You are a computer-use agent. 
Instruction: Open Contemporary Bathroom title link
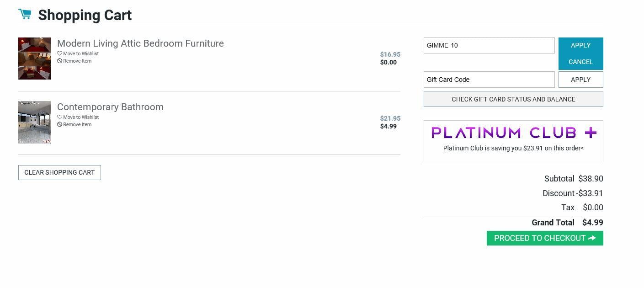pyautogui.click(x=110, y=107)
